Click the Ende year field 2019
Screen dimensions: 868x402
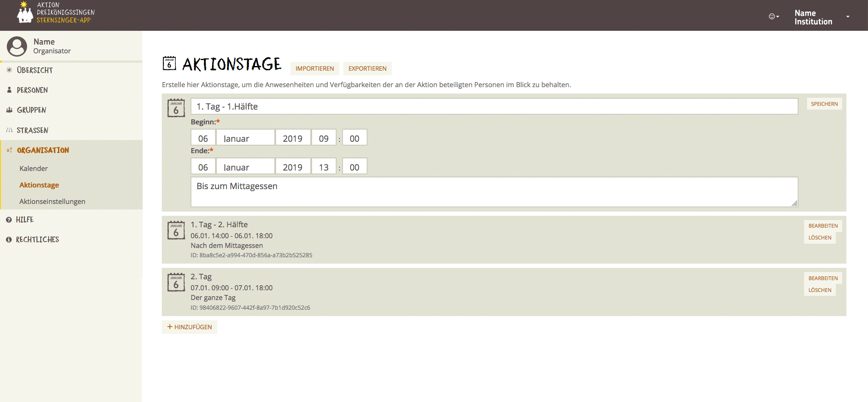tap(293, 167)
